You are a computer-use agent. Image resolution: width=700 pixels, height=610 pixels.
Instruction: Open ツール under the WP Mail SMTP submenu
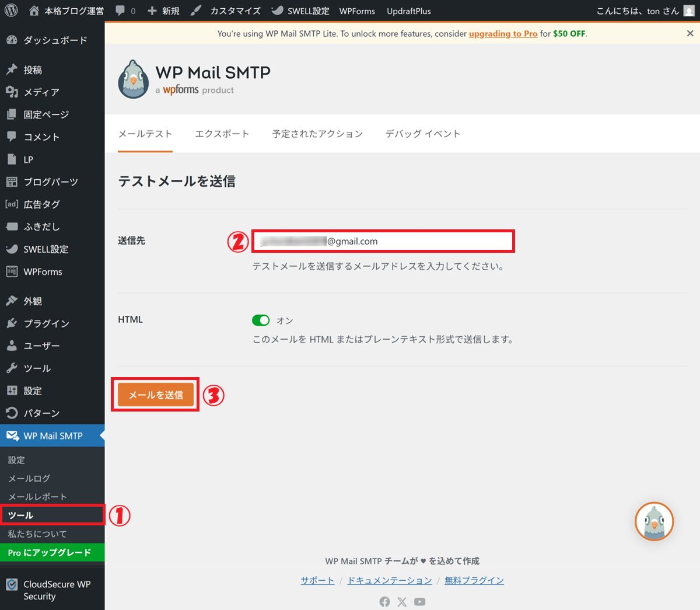21,515
